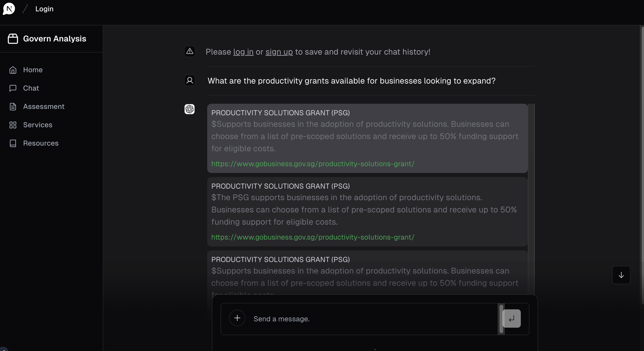
Task: Click the scroll-to-bottom arrow button
Action: click(x=621, y=275)
